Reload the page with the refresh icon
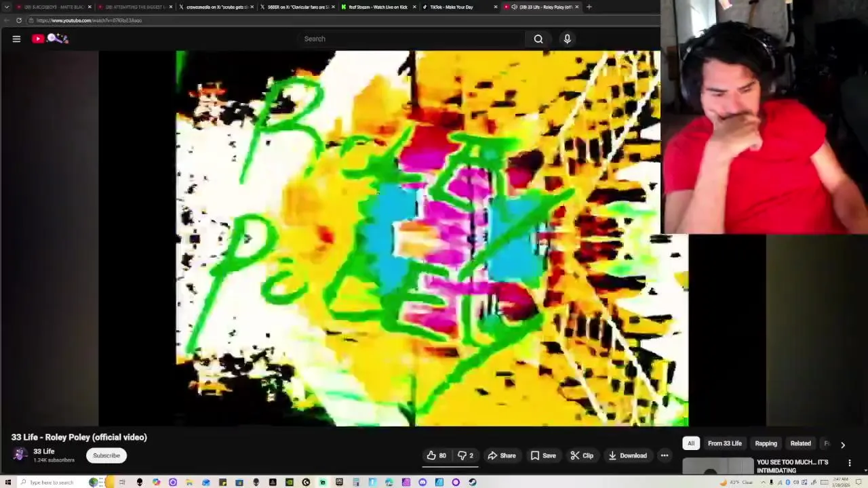Viewport: 868px width, 488px height. (19, 20)
